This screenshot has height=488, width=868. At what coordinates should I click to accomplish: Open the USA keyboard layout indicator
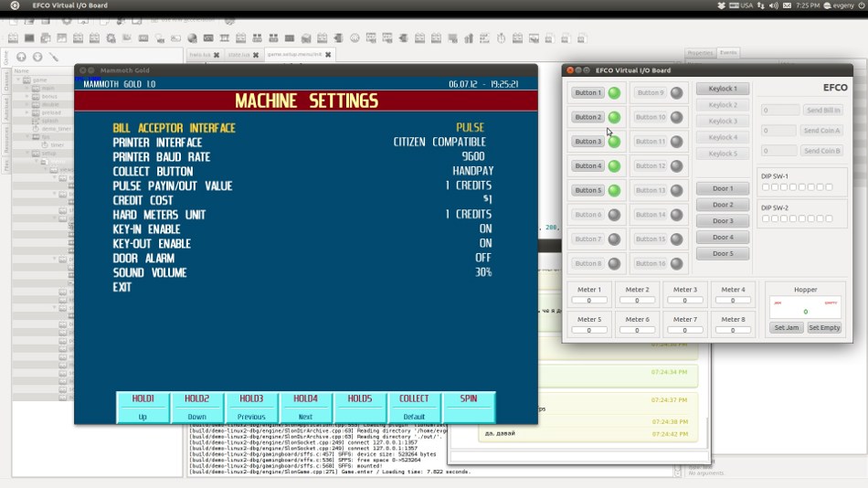pos(741,5)
